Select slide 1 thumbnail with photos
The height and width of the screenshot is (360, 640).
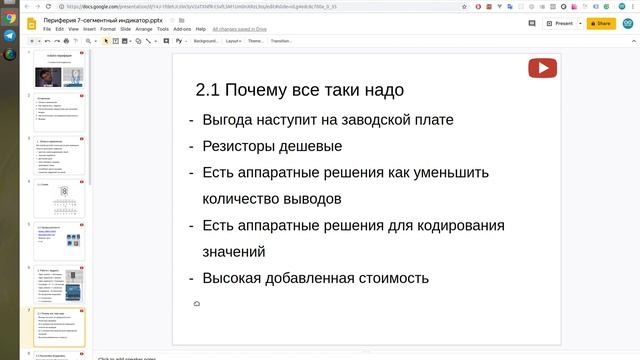tap(59, 69)
